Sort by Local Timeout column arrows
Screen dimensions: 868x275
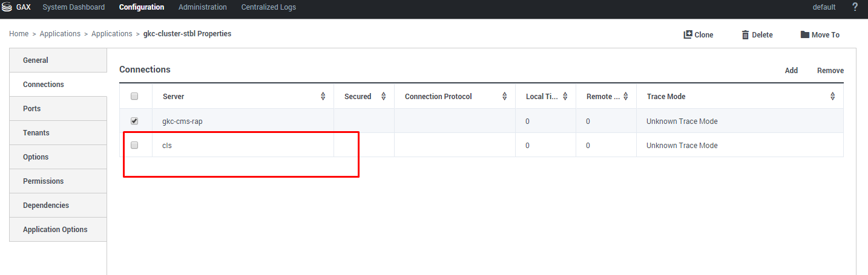[x=565, y=97]
